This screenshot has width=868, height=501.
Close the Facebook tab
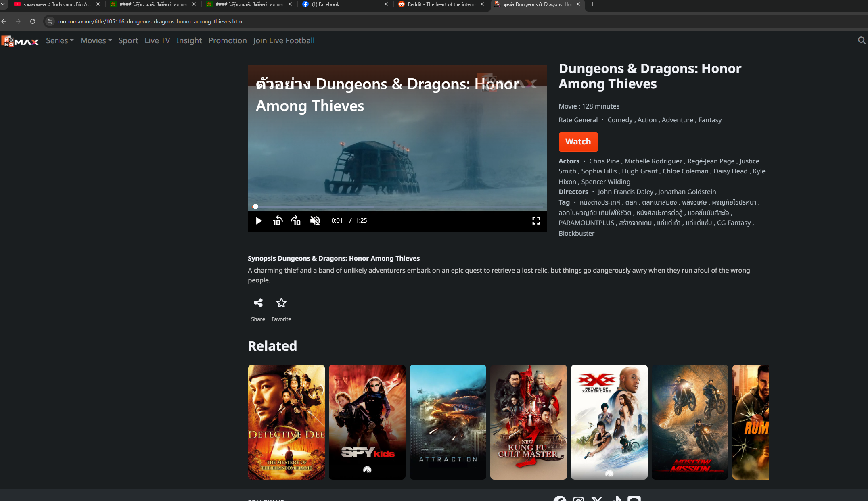click(386, 4)
